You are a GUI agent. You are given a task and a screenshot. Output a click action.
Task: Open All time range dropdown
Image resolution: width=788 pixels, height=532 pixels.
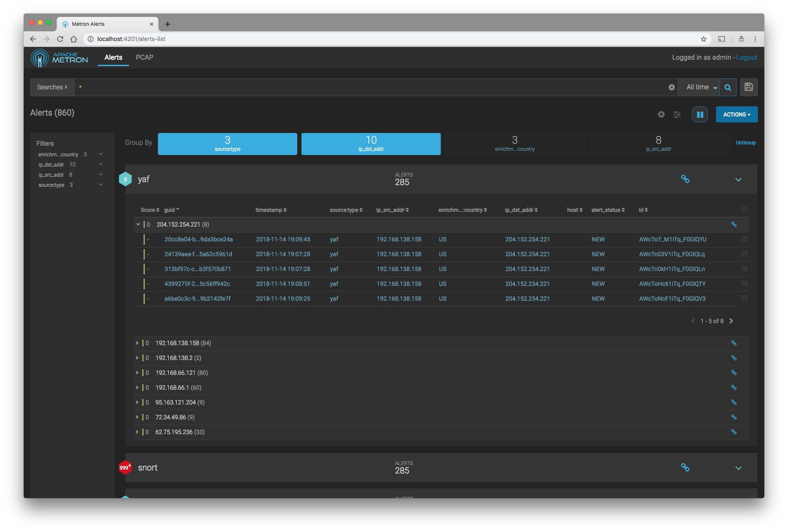[699, 87]
